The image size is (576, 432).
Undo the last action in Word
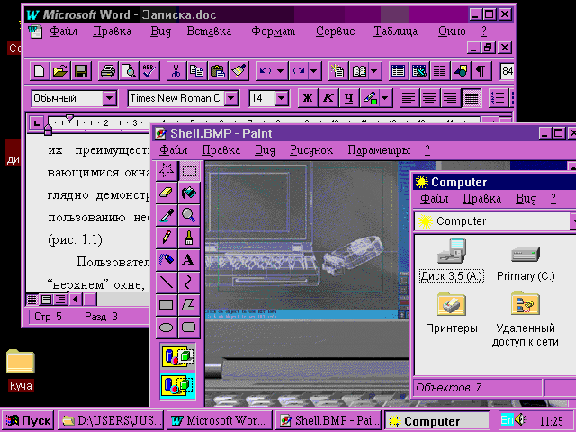click(265, 71)
